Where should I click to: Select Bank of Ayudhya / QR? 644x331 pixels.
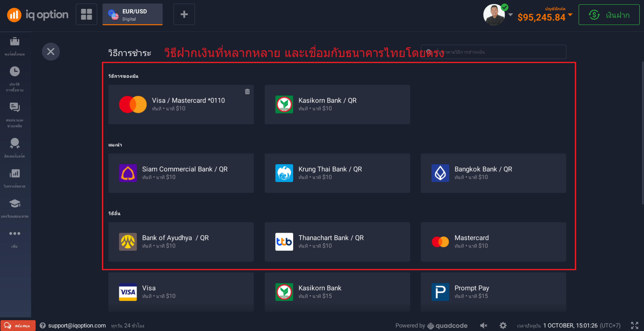coord(181,242)
